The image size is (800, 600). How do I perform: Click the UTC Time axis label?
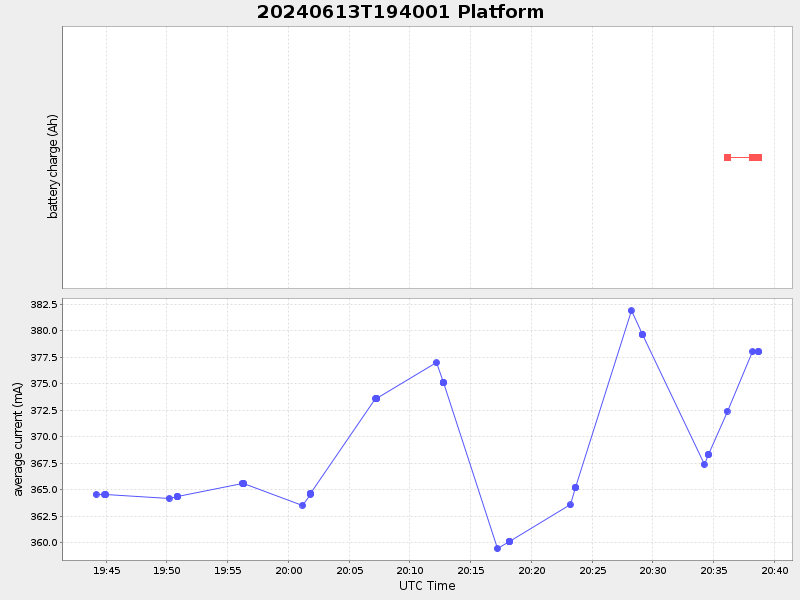427,586
